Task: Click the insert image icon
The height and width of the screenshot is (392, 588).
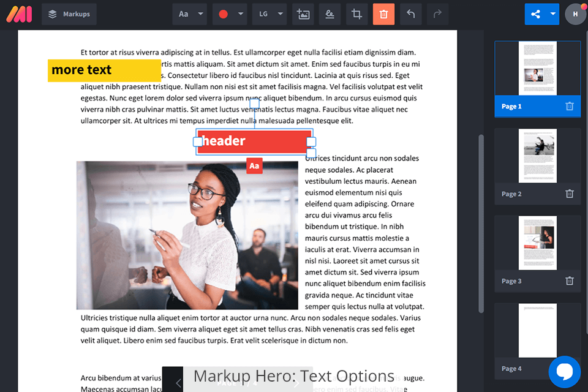Action: pos(303,14)
